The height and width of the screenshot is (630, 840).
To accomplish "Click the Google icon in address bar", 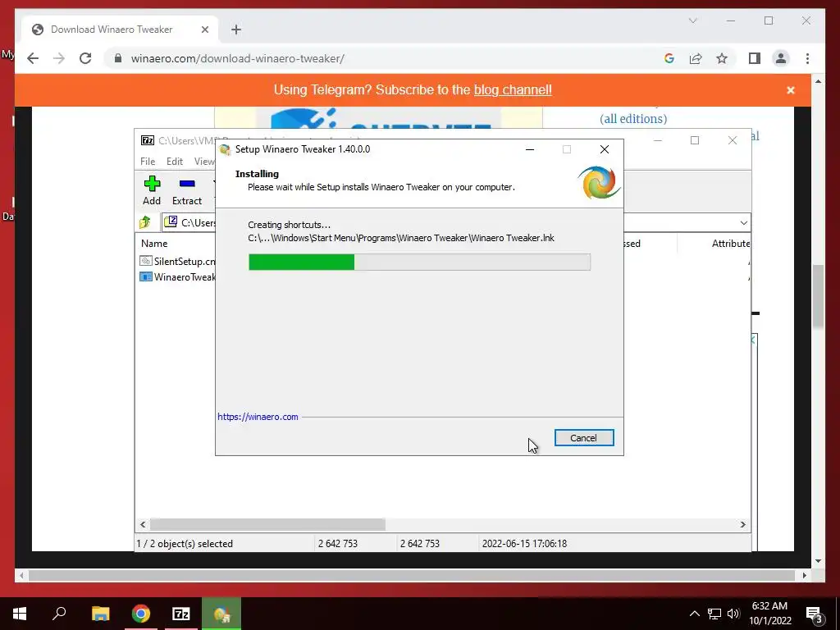I will 669,58.
